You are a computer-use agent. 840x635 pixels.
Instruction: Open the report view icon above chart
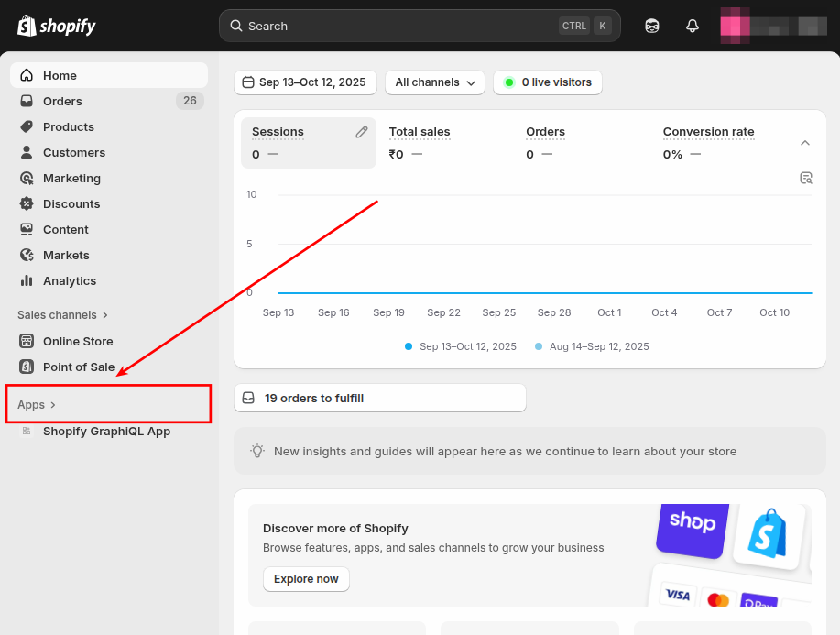click(x=806, y=178)
